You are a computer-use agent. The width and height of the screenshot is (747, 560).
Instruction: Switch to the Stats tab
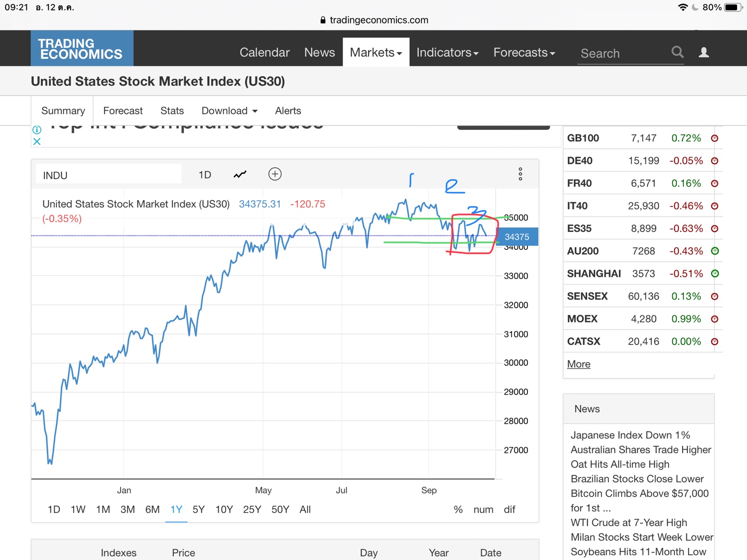[x=172, y=111]
